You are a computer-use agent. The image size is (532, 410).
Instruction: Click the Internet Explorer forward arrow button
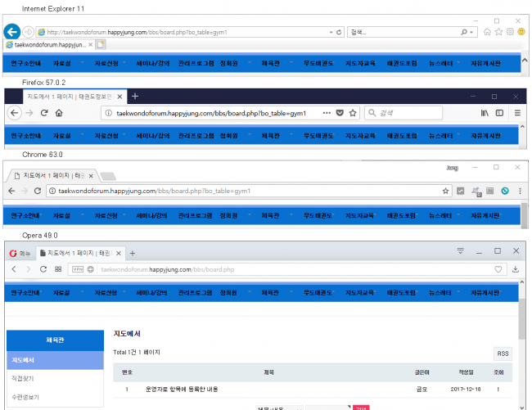(29, 32)
